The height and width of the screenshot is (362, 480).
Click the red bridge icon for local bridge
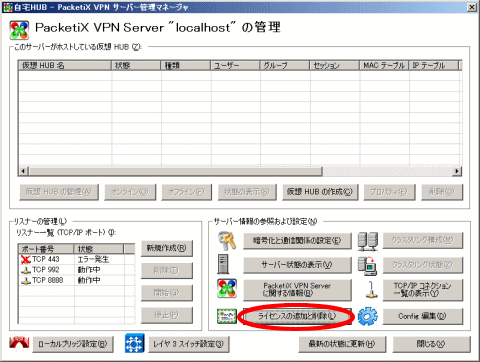click(19, 344)
